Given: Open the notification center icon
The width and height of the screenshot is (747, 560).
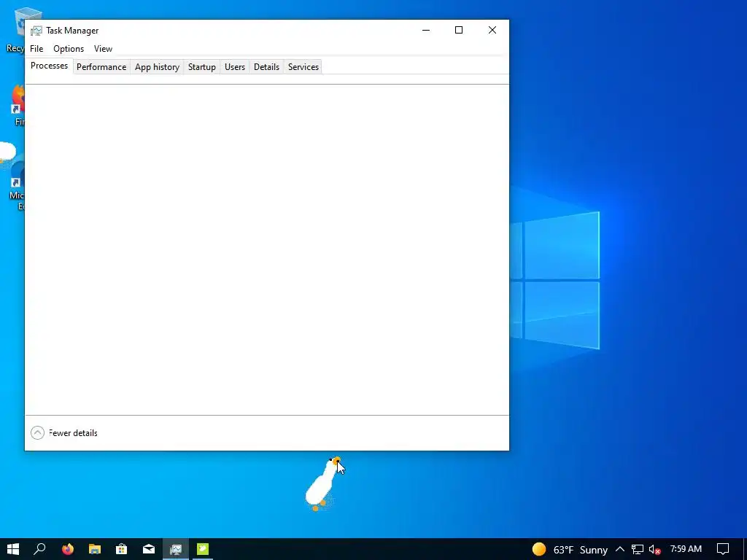Looking at the screenshot, I should point(723,549).
